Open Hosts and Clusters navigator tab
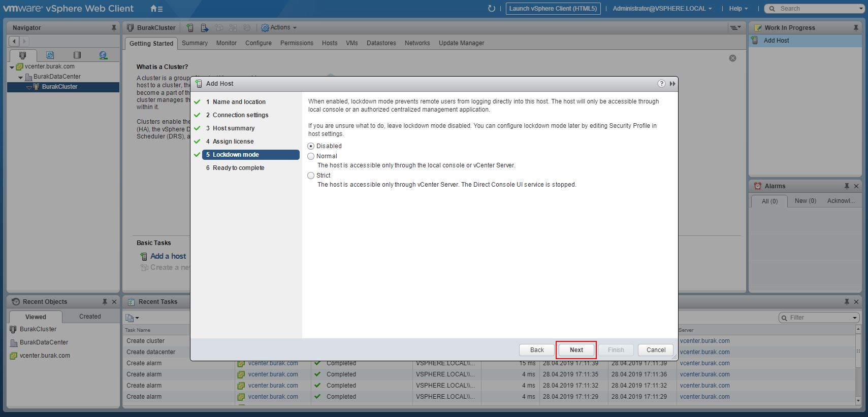 pos(22,55)
